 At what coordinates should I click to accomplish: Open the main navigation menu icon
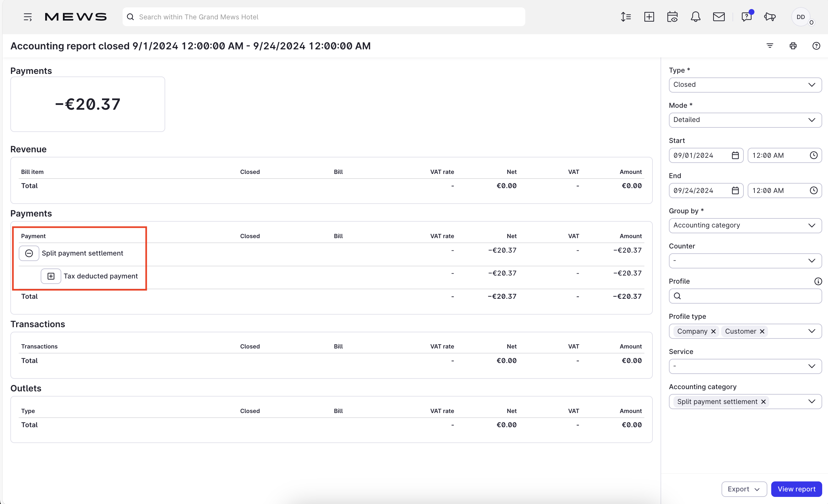28,17
